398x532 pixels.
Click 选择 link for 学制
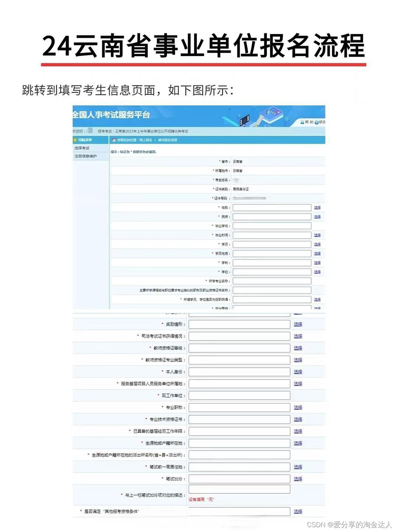pos(317,263)
